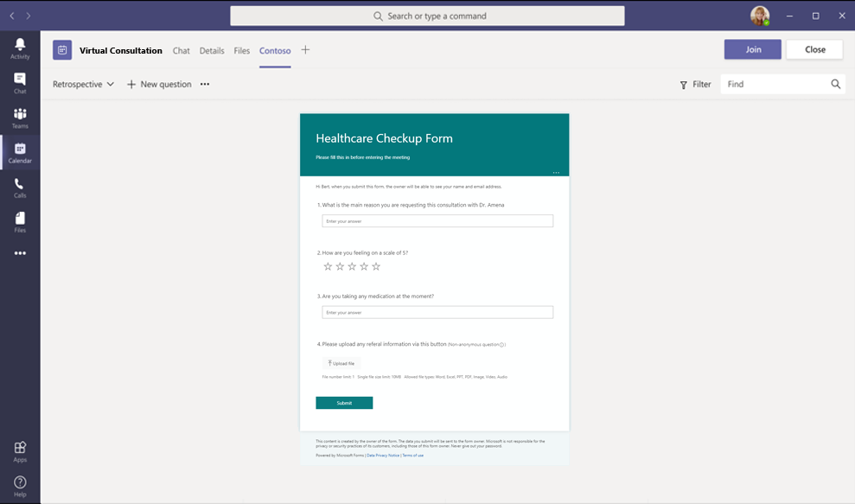Click the Healthcare Checkup Form title
The height and width of the screenshot is (504, 855).
coord(384,138)
